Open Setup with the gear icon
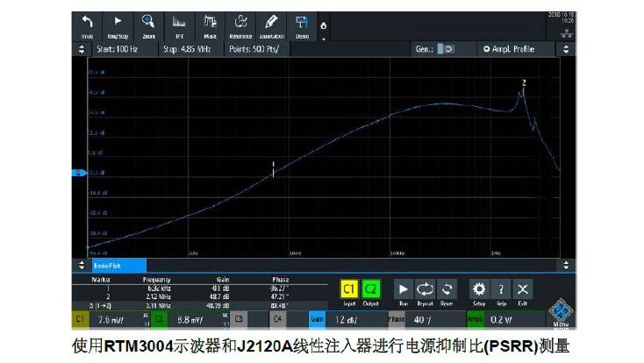Viewport: 644px width, 363px height. point(479,289)
